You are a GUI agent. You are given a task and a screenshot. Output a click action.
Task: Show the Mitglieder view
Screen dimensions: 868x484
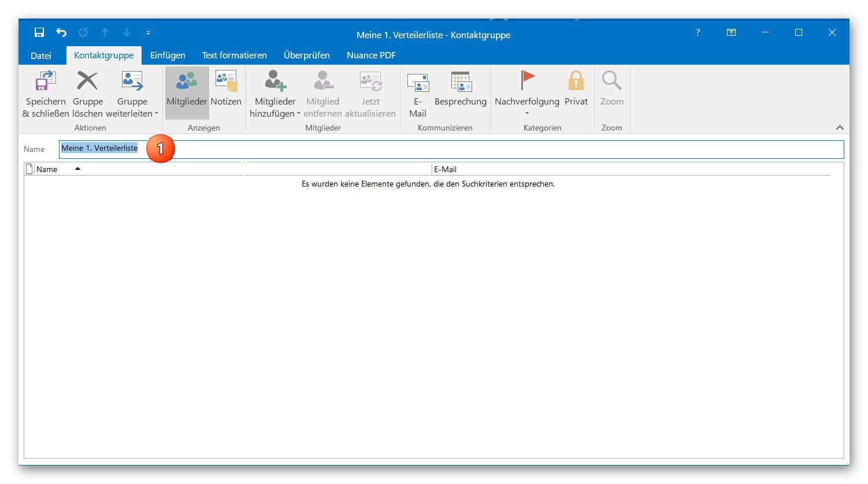(x=187, y=94)
